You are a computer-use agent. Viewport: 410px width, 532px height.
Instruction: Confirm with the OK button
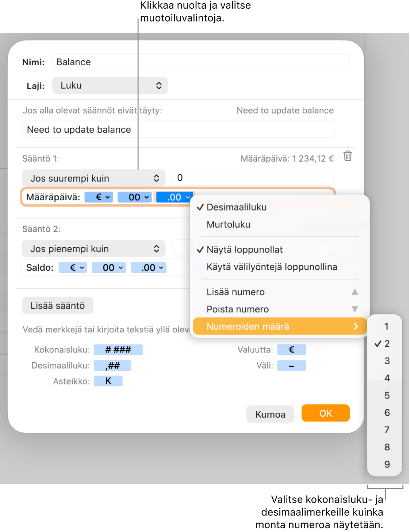point(326,413)
